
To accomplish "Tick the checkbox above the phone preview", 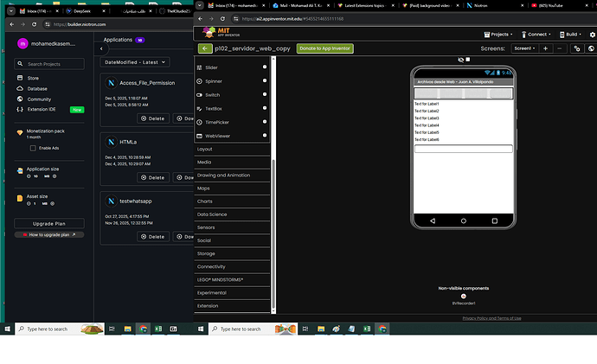I will [471, 60].
